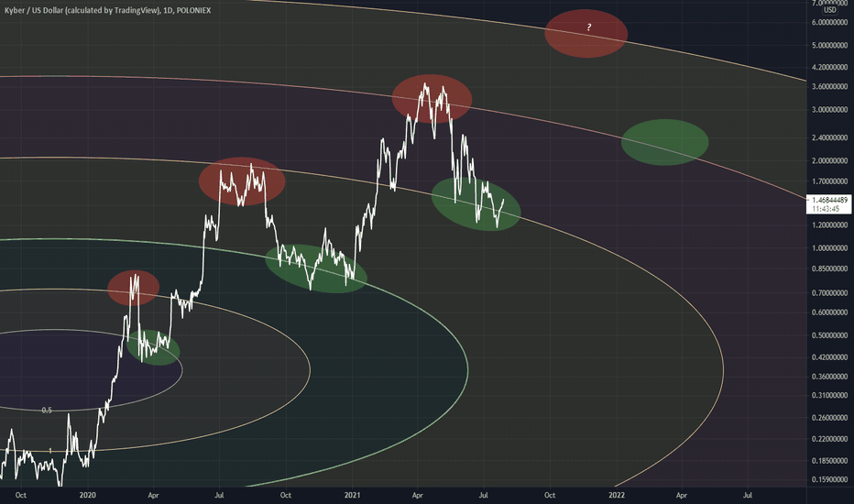
Task: Click the bar countdown timer 11:43:45
Action: point(826,209)
